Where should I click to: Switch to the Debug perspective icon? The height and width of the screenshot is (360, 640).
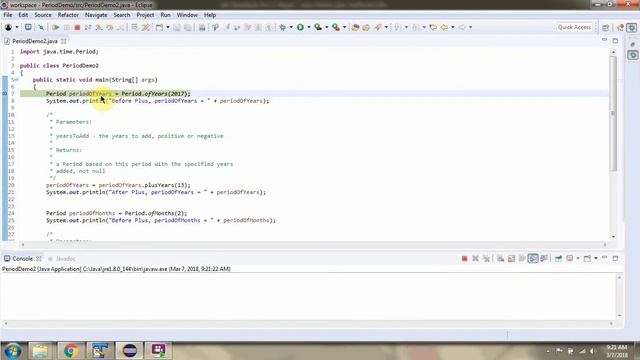pos(632,27)
